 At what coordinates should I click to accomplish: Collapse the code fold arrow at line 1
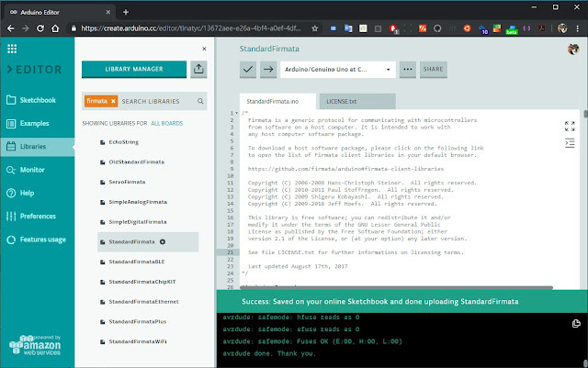237,113
